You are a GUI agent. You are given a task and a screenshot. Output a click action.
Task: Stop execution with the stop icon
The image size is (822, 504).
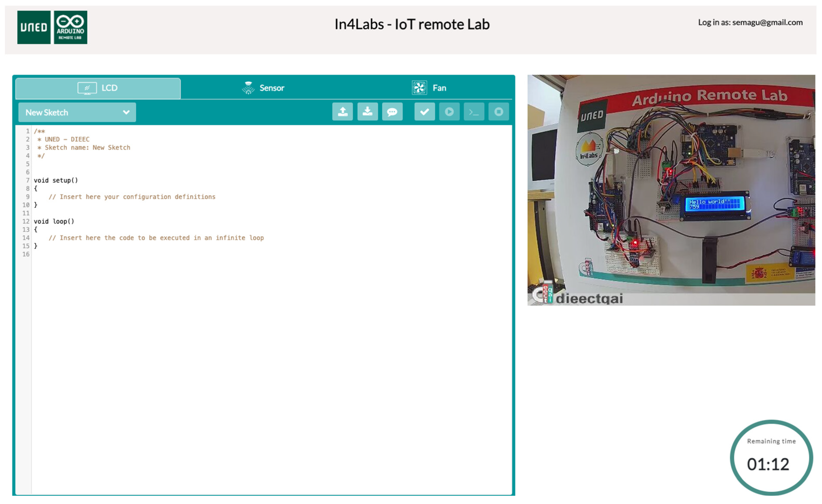(498, 111)
